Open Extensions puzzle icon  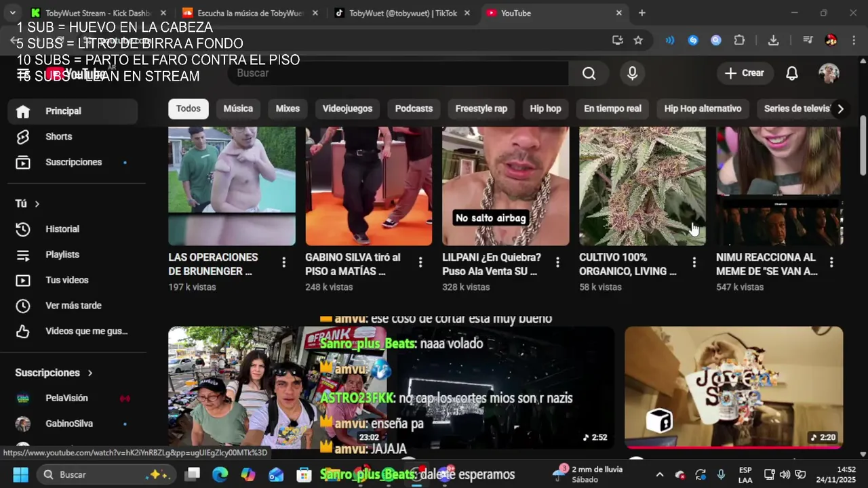(740, 40)
